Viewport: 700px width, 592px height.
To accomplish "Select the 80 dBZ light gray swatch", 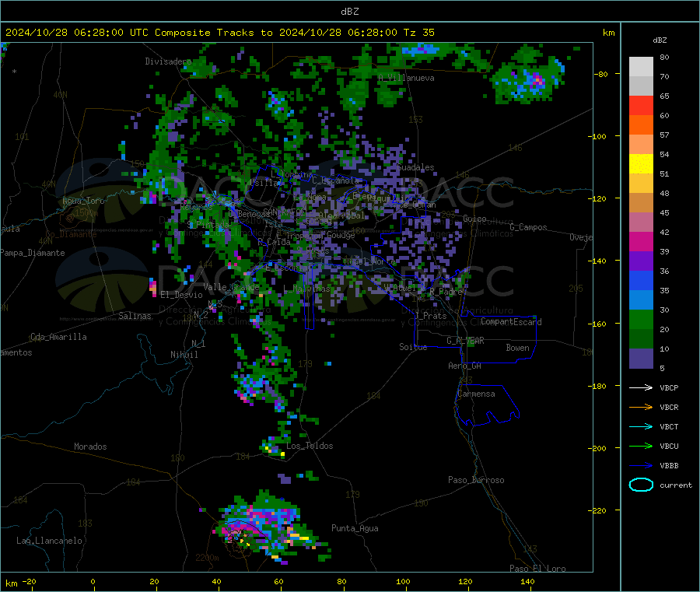I will click(641, 67).
